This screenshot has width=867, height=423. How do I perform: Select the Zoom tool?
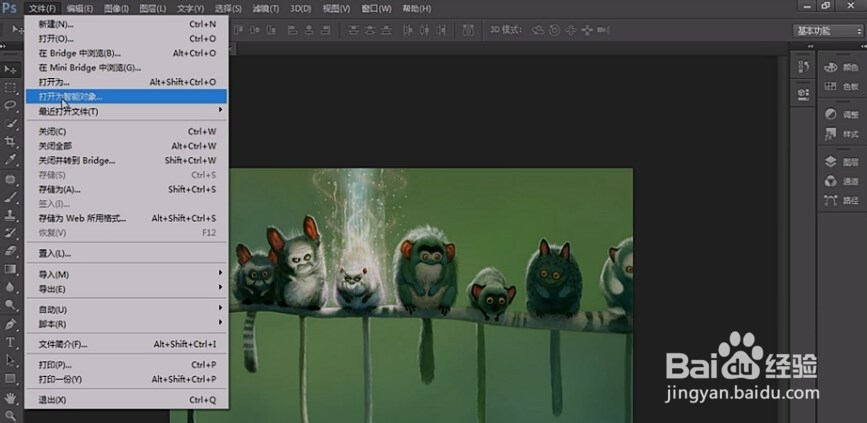tap(10, 415)
